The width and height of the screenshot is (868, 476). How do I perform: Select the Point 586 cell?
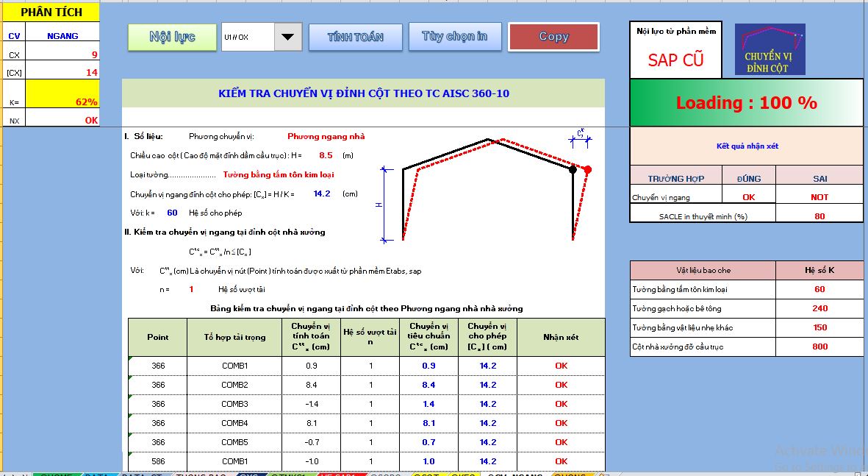[x=158, y=461]
